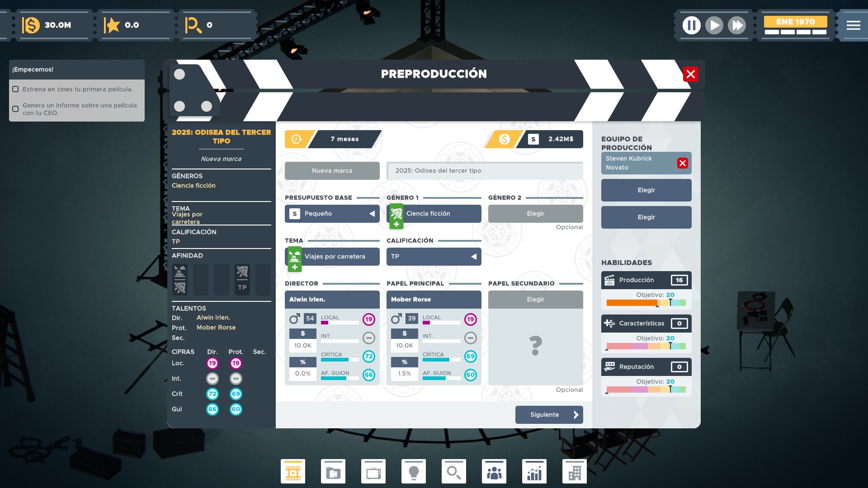Open the hamburger main menu
868x488 pixels.
(x=853, y=25)
